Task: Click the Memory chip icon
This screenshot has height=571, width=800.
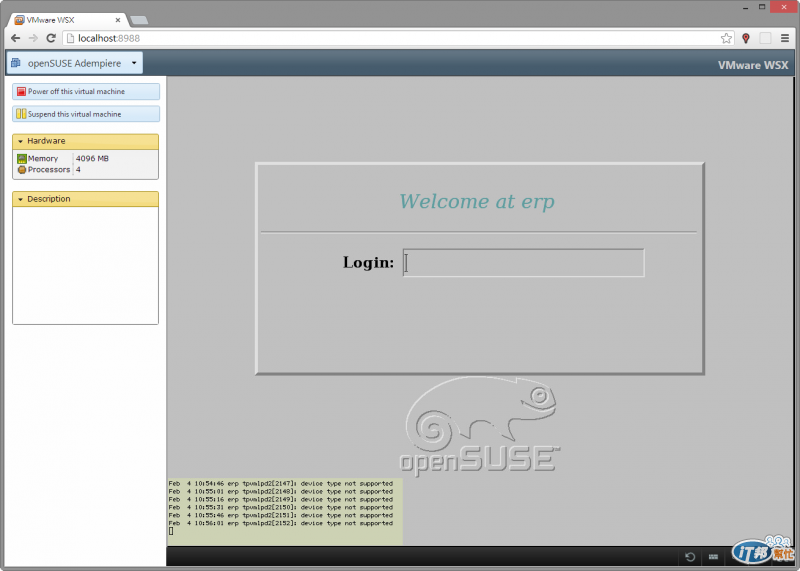Action: coord(21,159)
